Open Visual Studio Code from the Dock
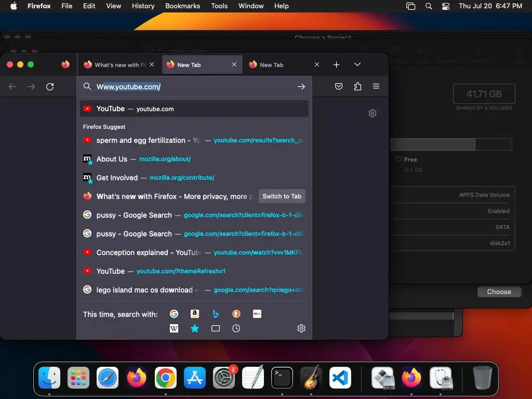 (340, 378)
